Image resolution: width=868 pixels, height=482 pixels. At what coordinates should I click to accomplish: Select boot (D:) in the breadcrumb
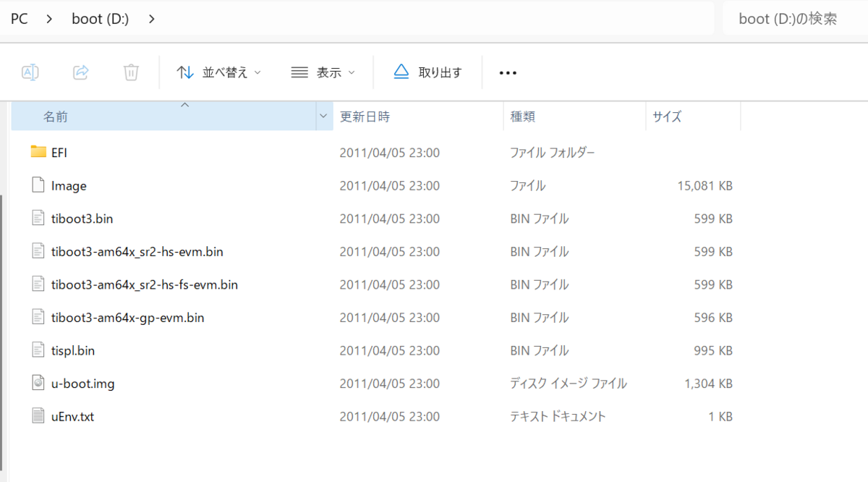(100, 19)
